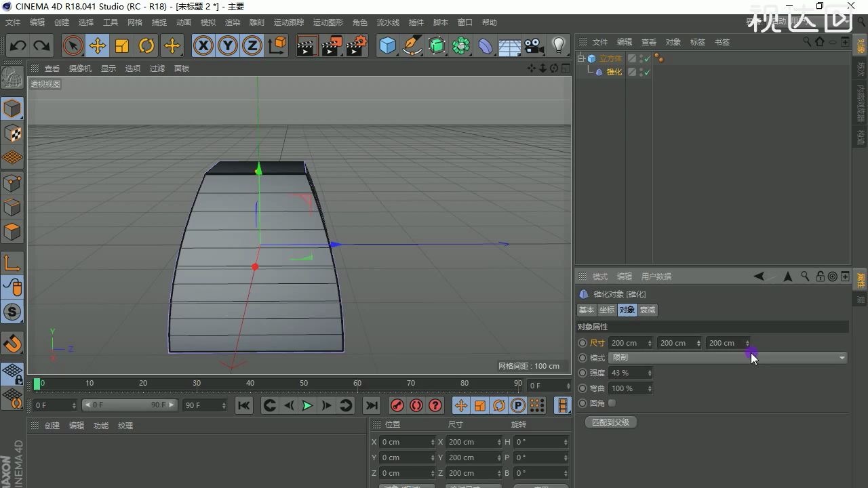This screenshot has width=868, height=488.
Task: Click the 匹配到父级 button
Action: [610, 422]
